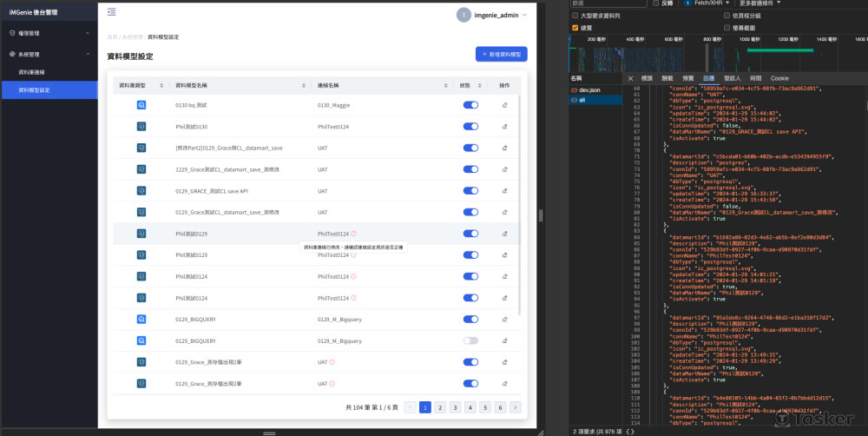Click the edit icon for the disabled 0129_BIGQUERY row

click(x=504, y=340)
